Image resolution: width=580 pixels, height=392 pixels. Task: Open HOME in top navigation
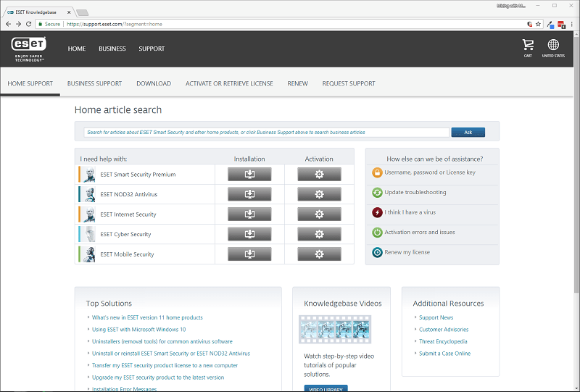[77, 49]
